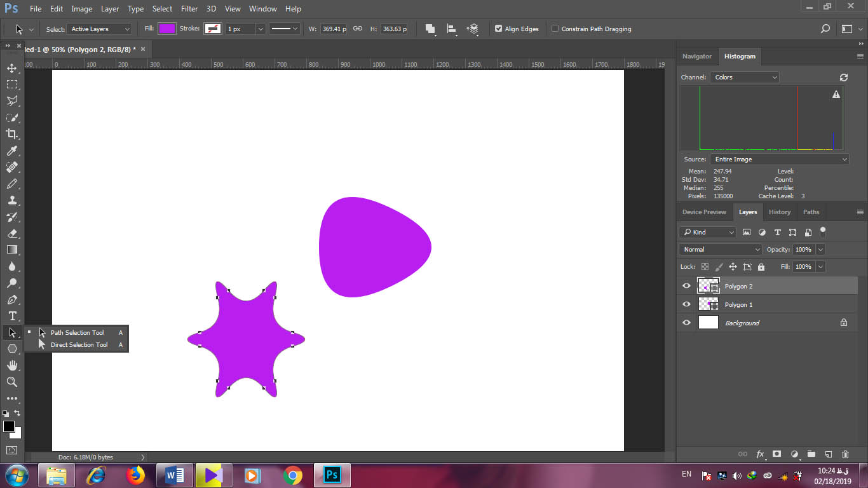Open the Source Entire Image dropdown
This screenshot has height=488, width=868.
pos(780,159)
